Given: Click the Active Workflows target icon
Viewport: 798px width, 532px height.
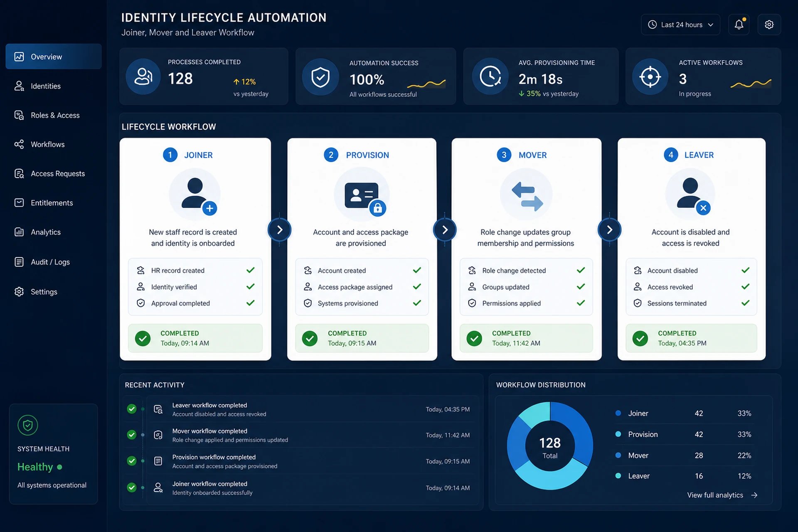Looking at the screenshot, I should pos(650,76).
